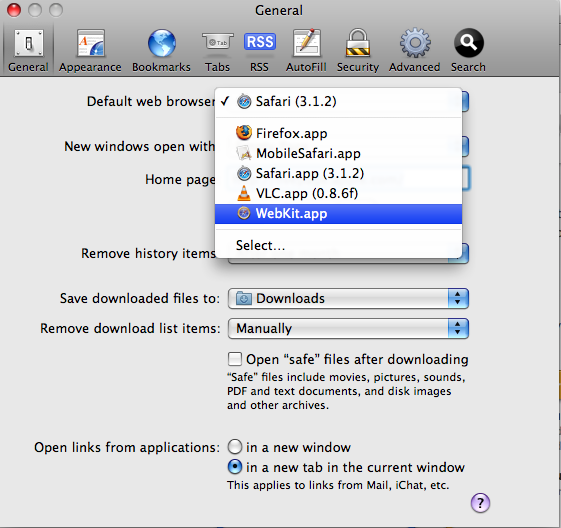The width and height of the screenshot is (561, 528).
Task: Open the Remove download list items dropdown
Action: click(x=348, y=328)
